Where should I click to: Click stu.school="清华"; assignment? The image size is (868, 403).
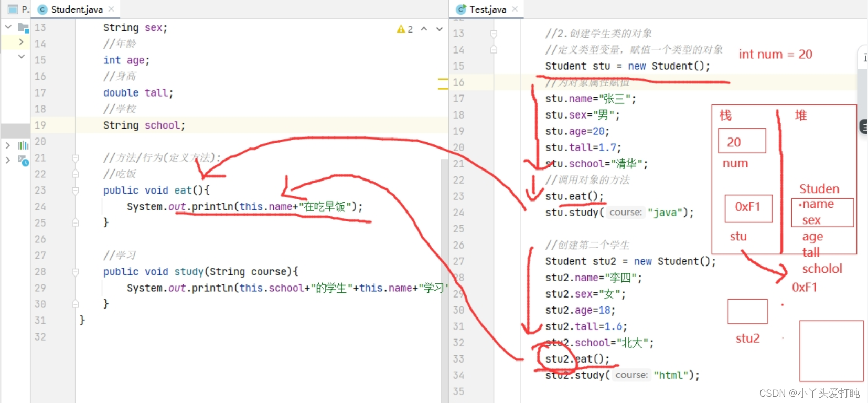tap(597, 164)
